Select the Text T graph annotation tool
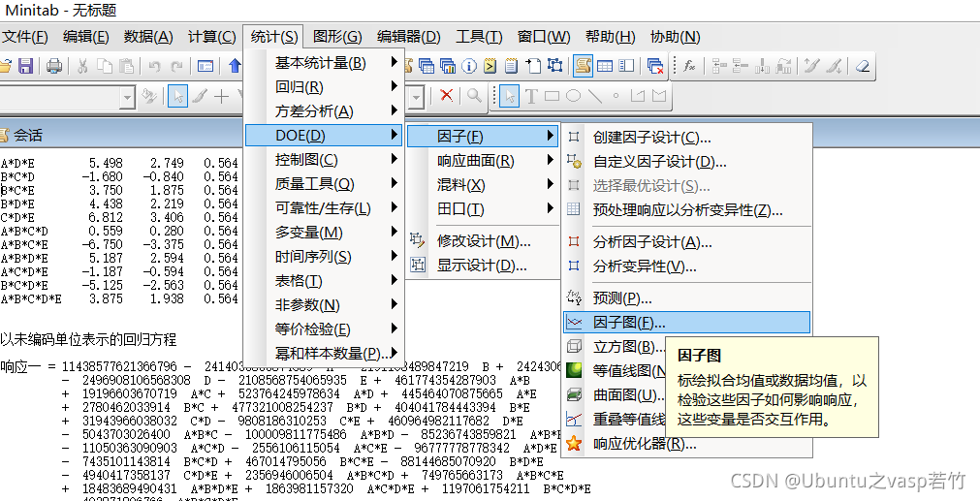980x501 pixels. pos(531,96)
